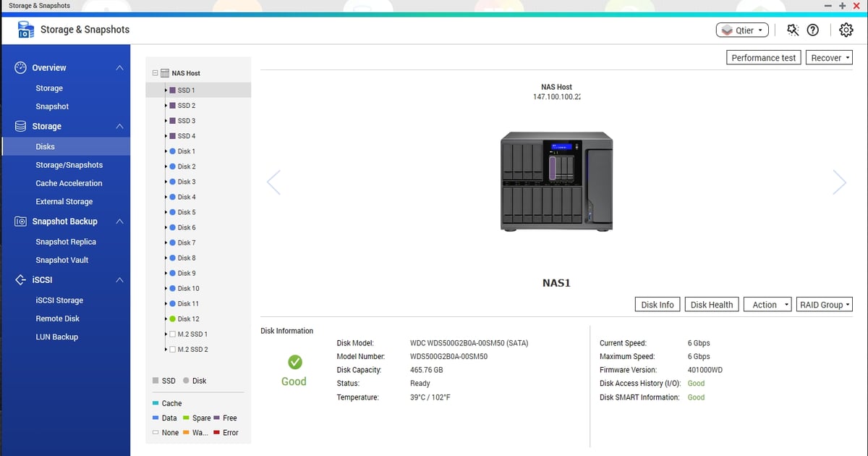
Task: Toggle the NAS Host selection checkbox
Action: pyautogui.click(x=154, y=72)
